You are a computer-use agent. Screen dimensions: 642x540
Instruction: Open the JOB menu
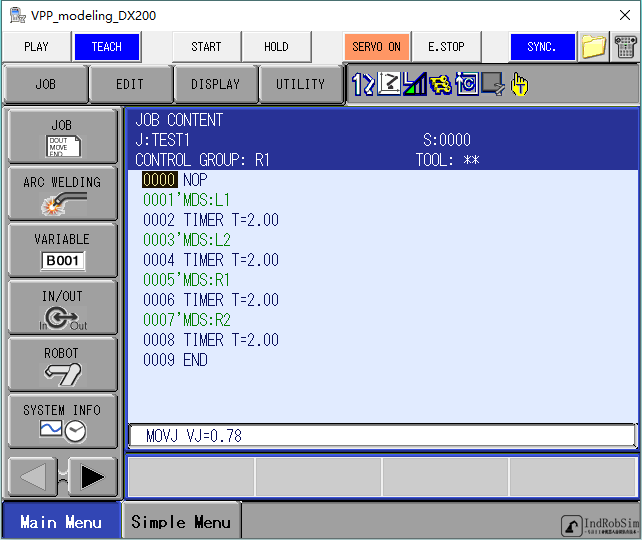[x=45, y=84]
